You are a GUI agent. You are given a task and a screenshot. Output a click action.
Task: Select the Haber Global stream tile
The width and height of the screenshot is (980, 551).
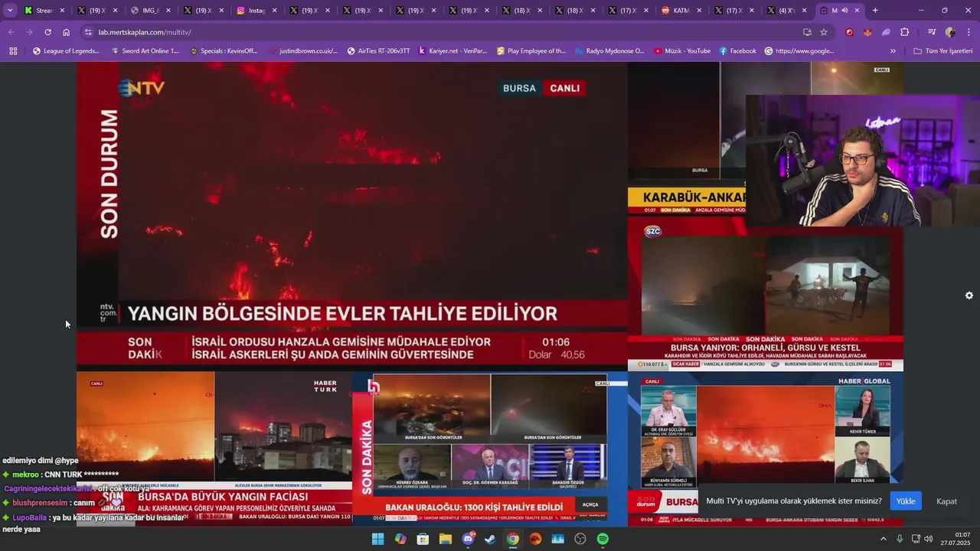click(766, 449)
